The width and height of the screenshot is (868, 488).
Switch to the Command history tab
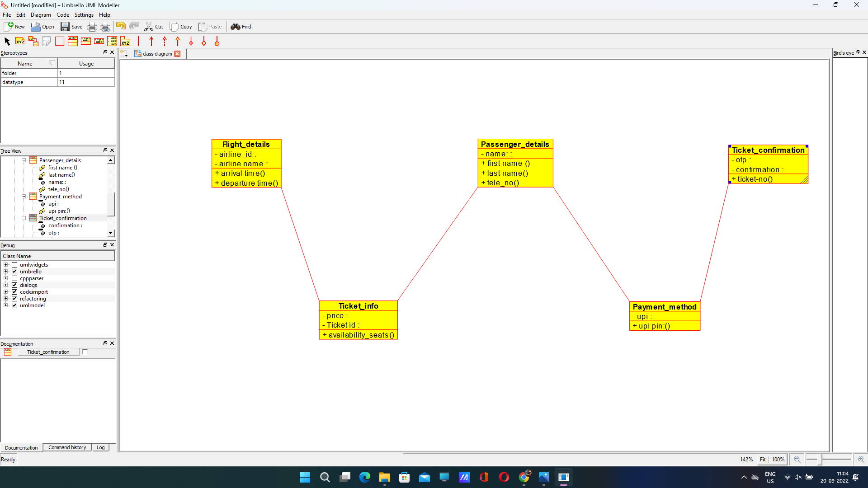click(67, 447)
